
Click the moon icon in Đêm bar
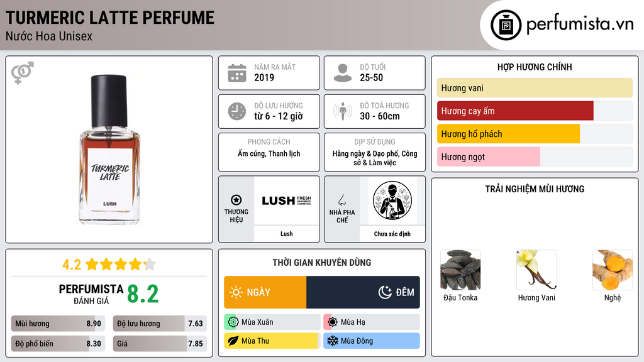(385, 292)
